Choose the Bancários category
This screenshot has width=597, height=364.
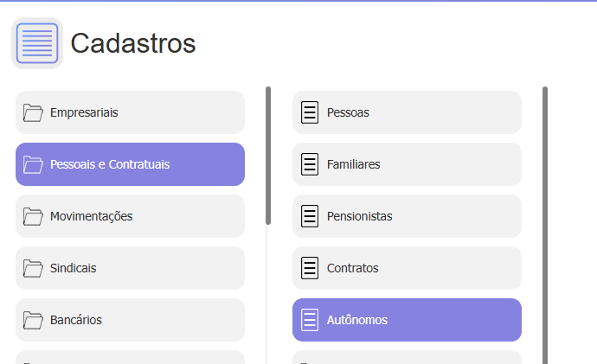pyautogui.click(x=130, y=320)
